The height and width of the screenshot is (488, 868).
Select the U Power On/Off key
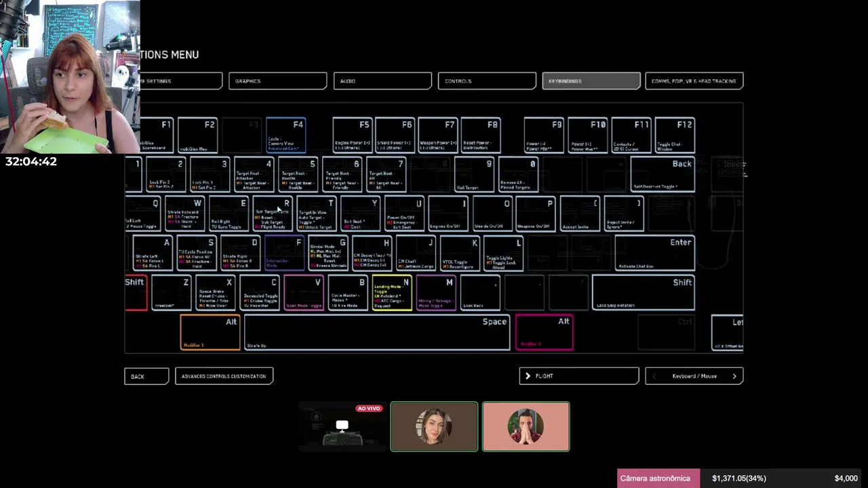(x=405, y=214)
